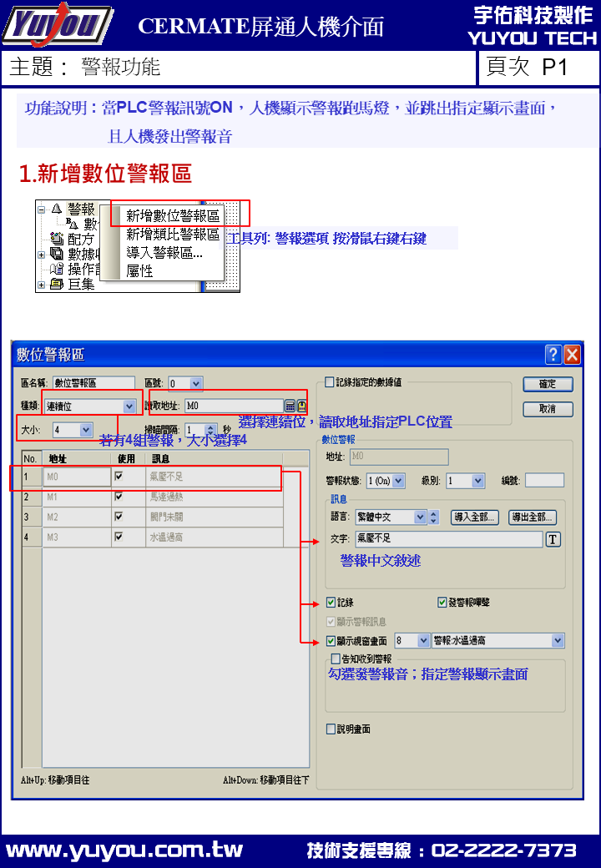Click the 區名稱 input field
601x868 pixels.
93,383
